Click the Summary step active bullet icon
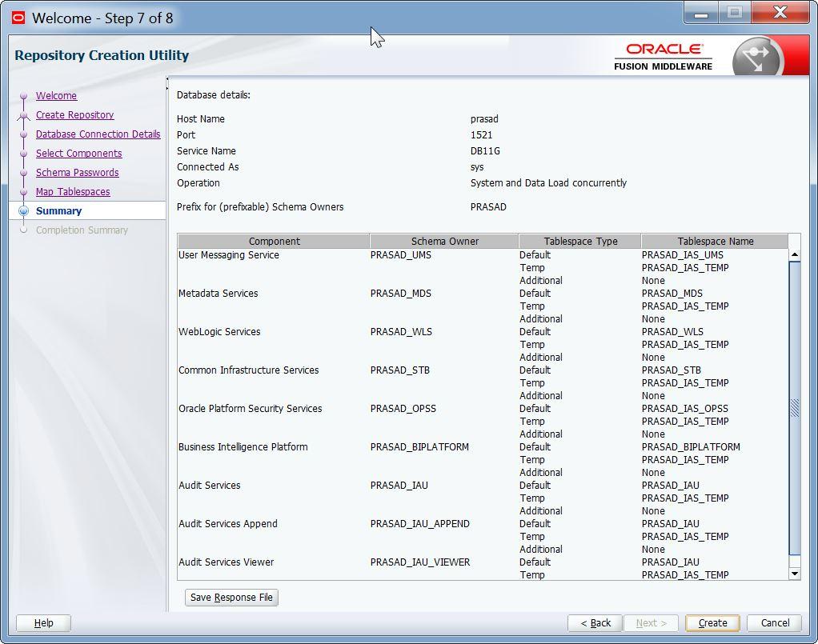The width and height of the screenshot is (818, 644). (x=23, y=210)
